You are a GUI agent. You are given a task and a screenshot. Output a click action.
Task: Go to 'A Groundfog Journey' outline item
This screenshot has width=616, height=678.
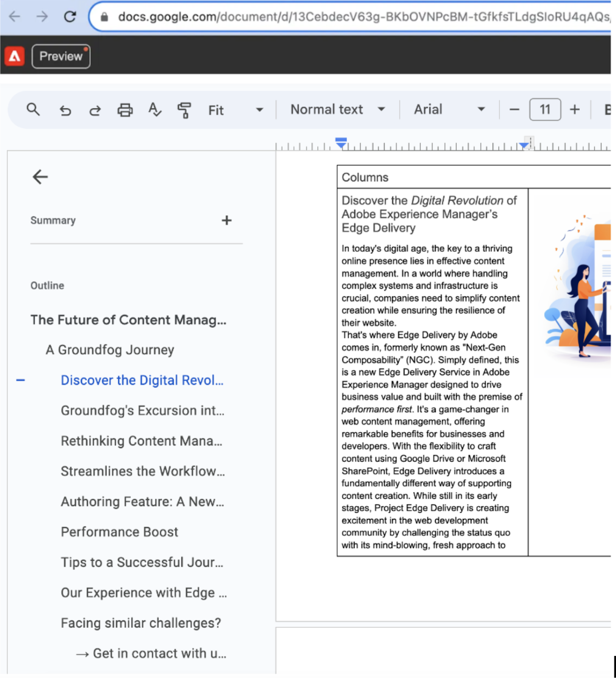click(110, 350)
